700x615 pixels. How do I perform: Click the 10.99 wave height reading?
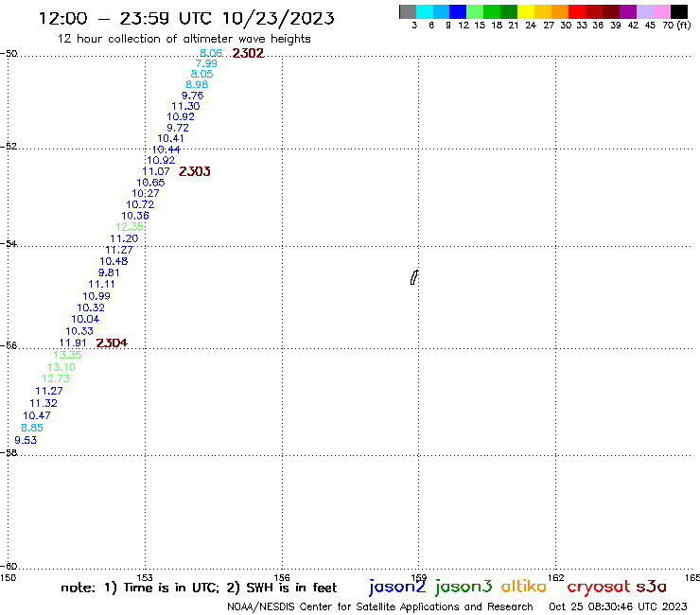point(96,296)
